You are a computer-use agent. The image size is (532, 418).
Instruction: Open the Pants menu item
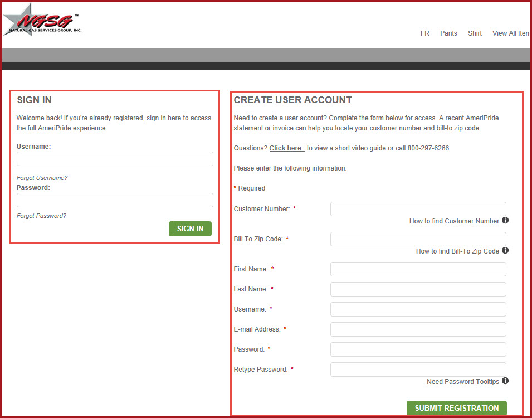pyautogui.click(x=448, y=33)
